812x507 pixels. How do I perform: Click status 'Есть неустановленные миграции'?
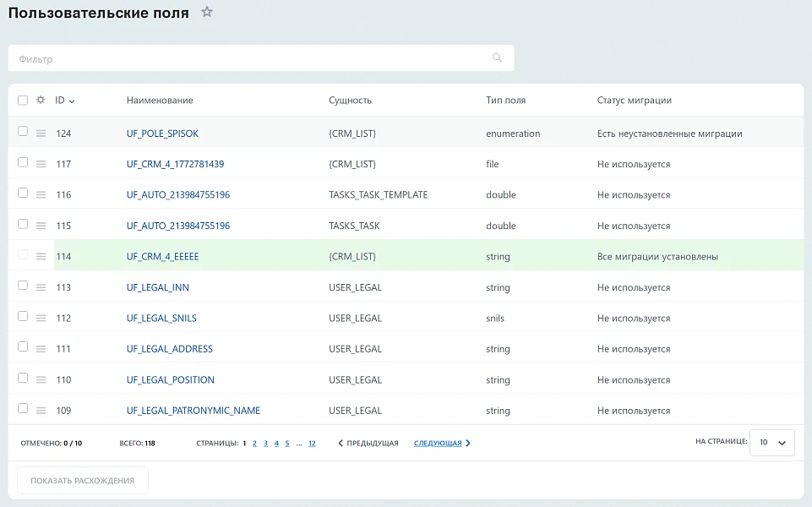(x=669, y=134)
